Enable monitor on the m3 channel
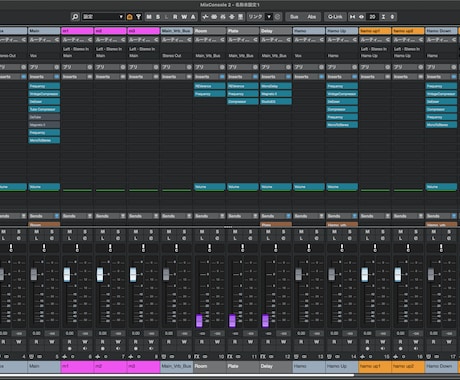Image resolution: width=460 pixels, height=380 pixels. coord(151,348)
